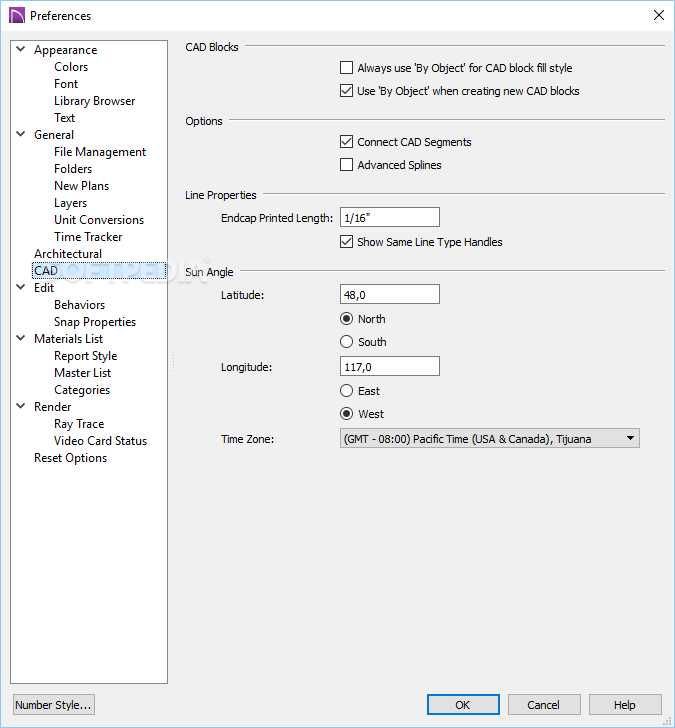Click the Longitude input field
675x728 pixels.
tap(389, 366)
